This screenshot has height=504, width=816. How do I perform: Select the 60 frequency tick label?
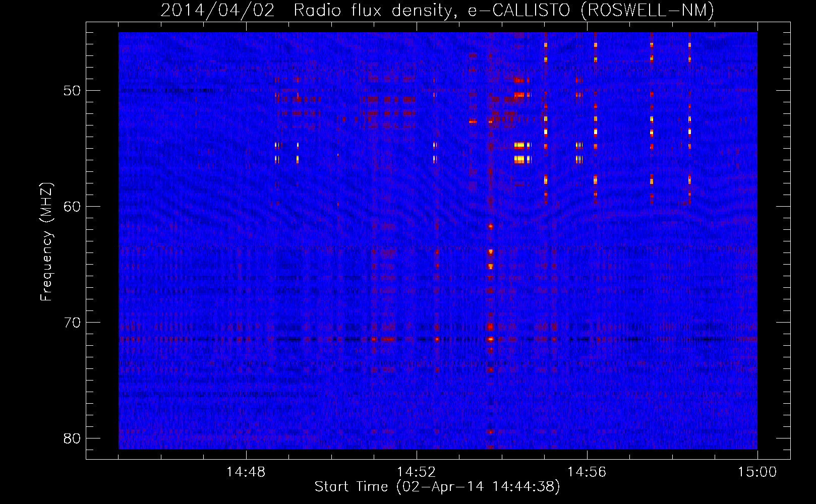(x=72, y=207)
